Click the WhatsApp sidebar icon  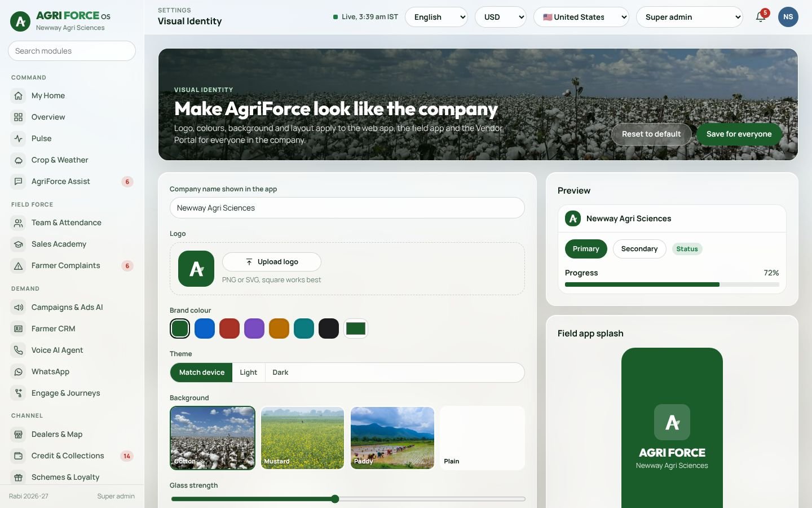(19, 372)
